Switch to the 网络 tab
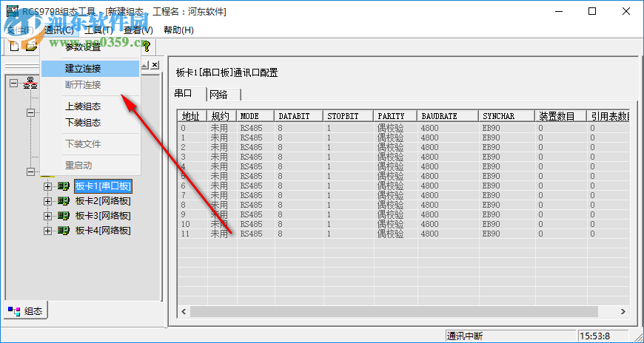644x343 pixels. point(223,95)
